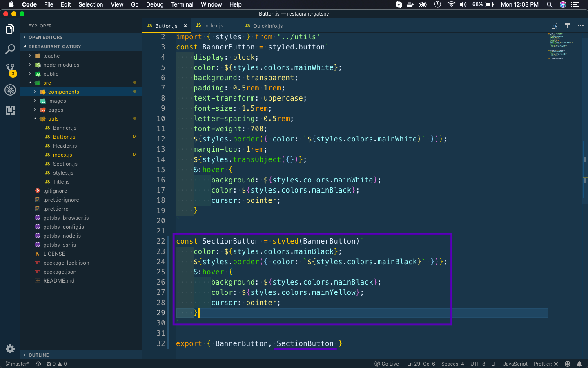Open the Docker whale menu bar icon
Screen dimensions: 588x368
click(x=410, y=4)
